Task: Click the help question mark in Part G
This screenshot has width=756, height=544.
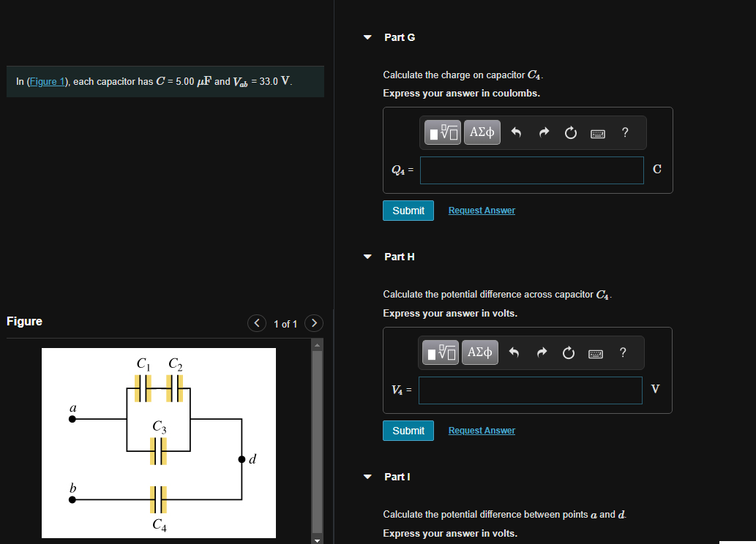Action: pos(624,132)
